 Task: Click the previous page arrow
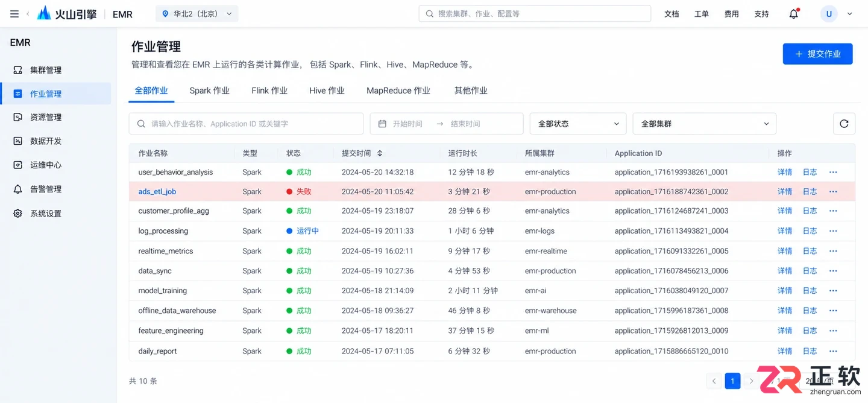pos(714,381)
